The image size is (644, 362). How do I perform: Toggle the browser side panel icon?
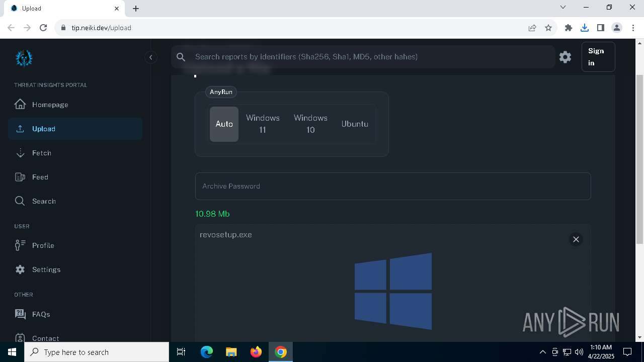(601, 28)
